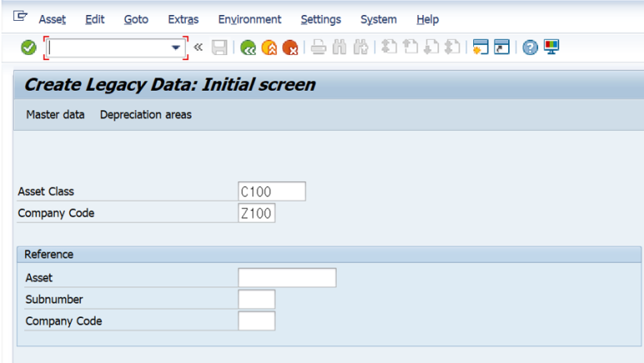Open the Asset menu
This screenshot has width=644, height=363.
coord(52,19)
